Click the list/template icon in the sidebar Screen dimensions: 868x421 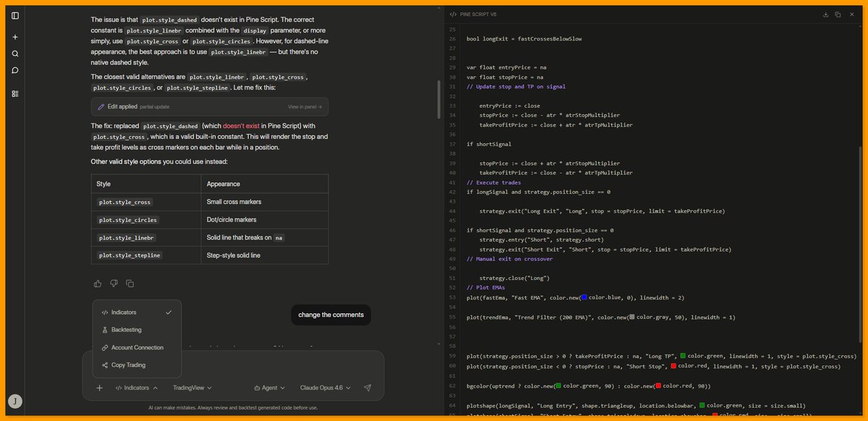15,93
